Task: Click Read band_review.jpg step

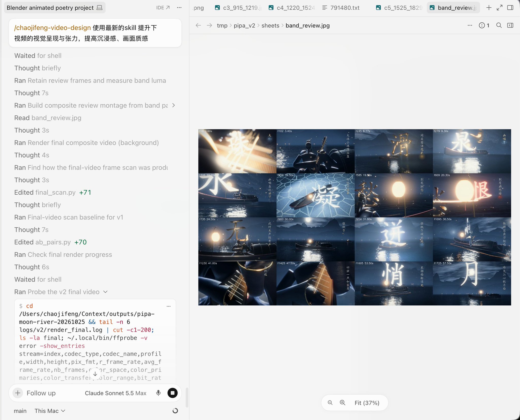Action: point(48,118)
